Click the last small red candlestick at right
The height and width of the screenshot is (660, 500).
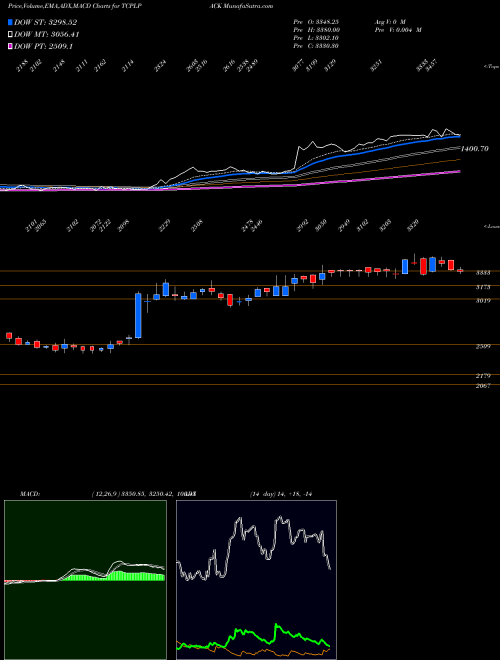point(460,271)
